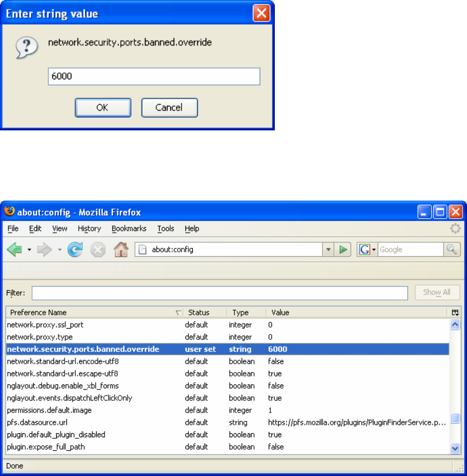467x476 pixels.
Task: Open the View menu
Action: tap(60, 229)
